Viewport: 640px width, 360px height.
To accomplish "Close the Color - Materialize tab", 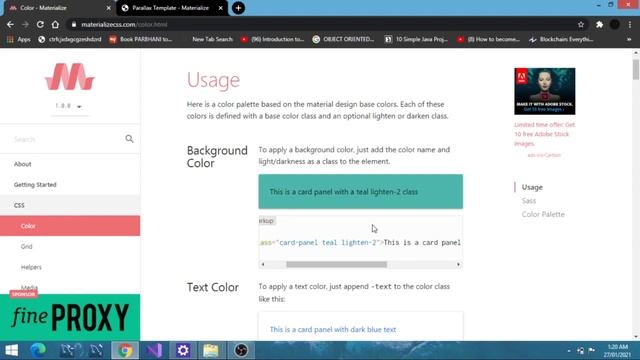I will click(108, 8).
